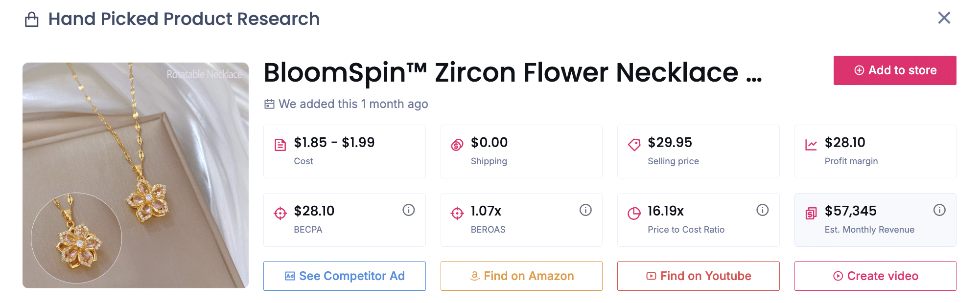Click the clock icon beside Price to Cost Ratio
The height and width of the screenshot is (303, 980).
coord(634,213)
